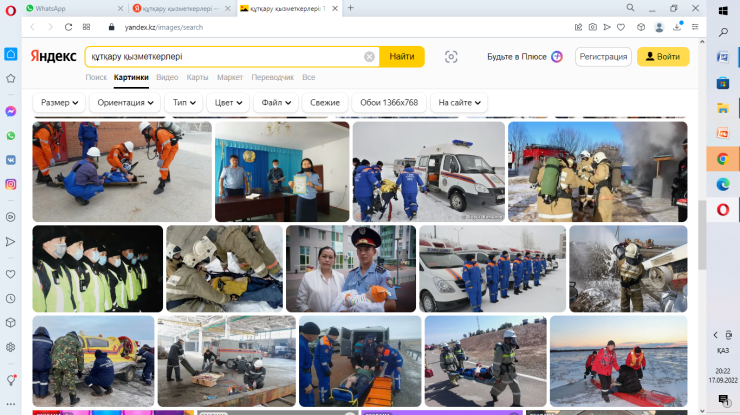Open a new browser tab
Image resolution: width=740 pixels, height=415 pixels.
tap(351, 8)
